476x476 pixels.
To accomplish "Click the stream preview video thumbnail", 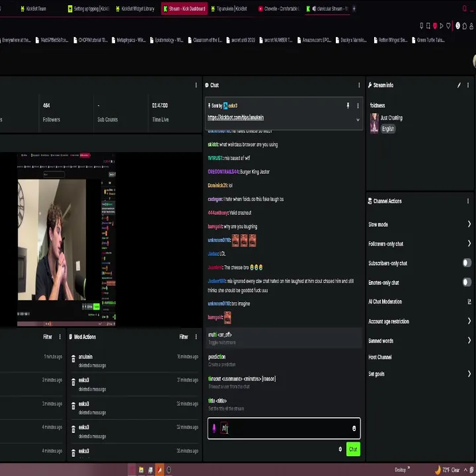I will click(x=66, y=240).
